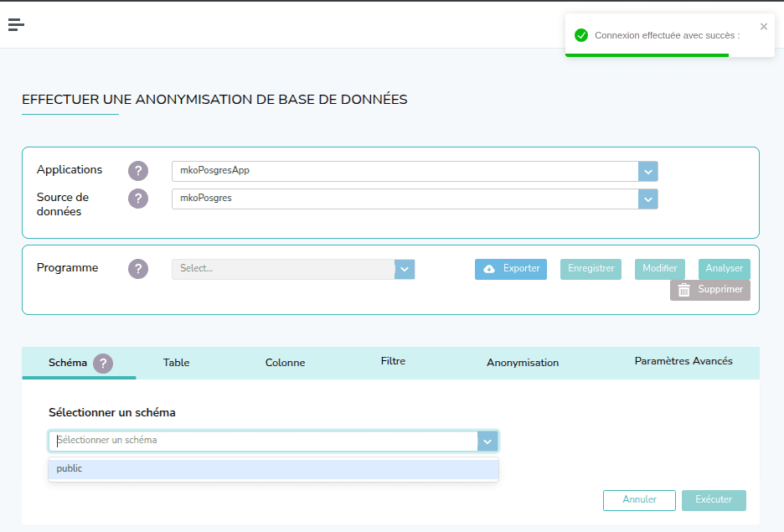Click the green success checkmark icon

(581, 35)
